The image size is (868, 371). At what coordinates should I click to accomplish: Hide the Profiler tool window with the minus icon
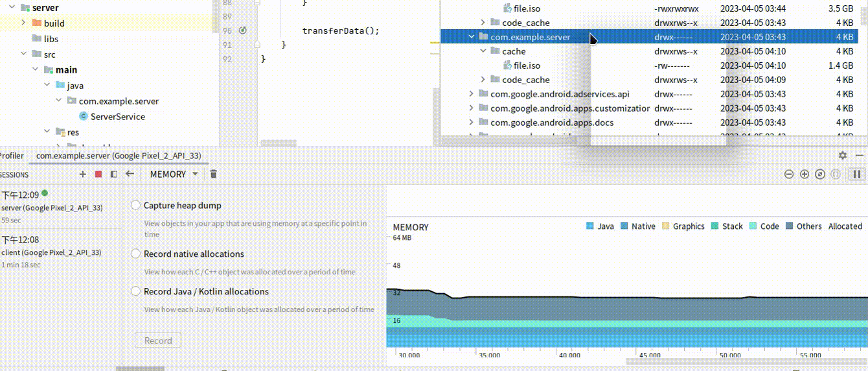point(860,156)
